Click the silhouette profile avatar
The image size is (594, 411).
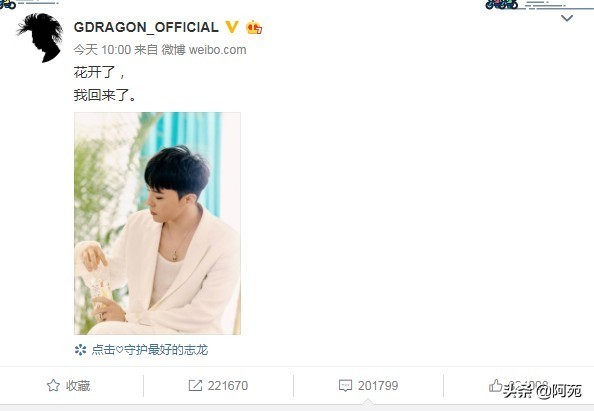click(41, 38)
